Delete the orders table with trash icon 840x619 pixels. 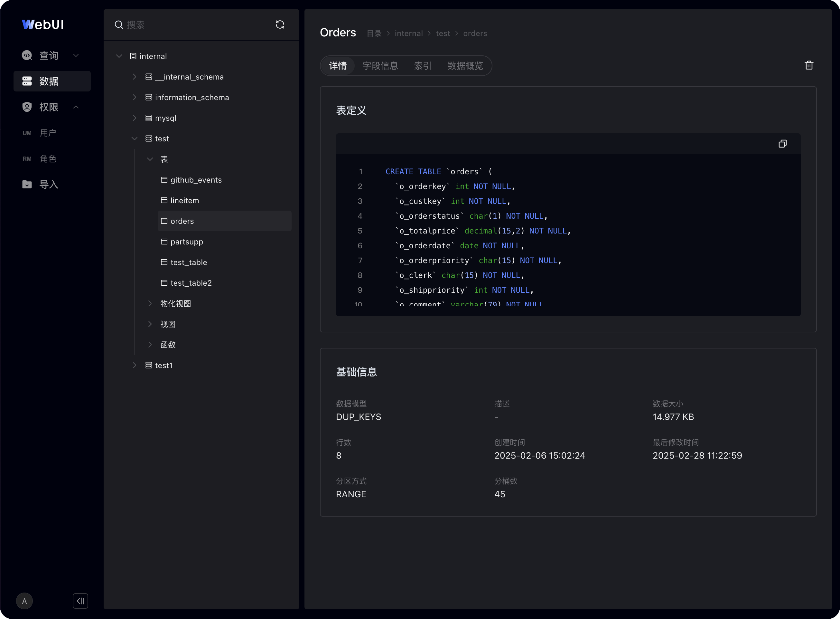pos(808,66)
